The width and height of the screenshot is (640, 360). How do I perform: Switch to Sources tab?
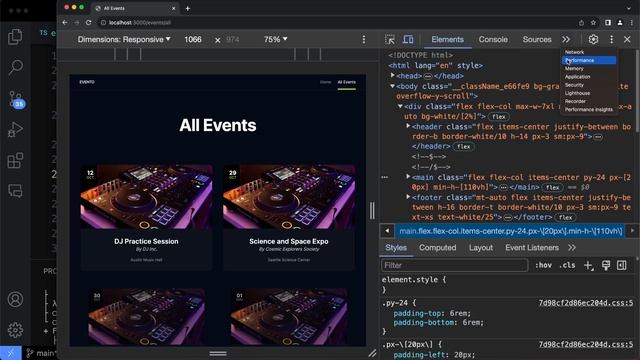[537, 40]
